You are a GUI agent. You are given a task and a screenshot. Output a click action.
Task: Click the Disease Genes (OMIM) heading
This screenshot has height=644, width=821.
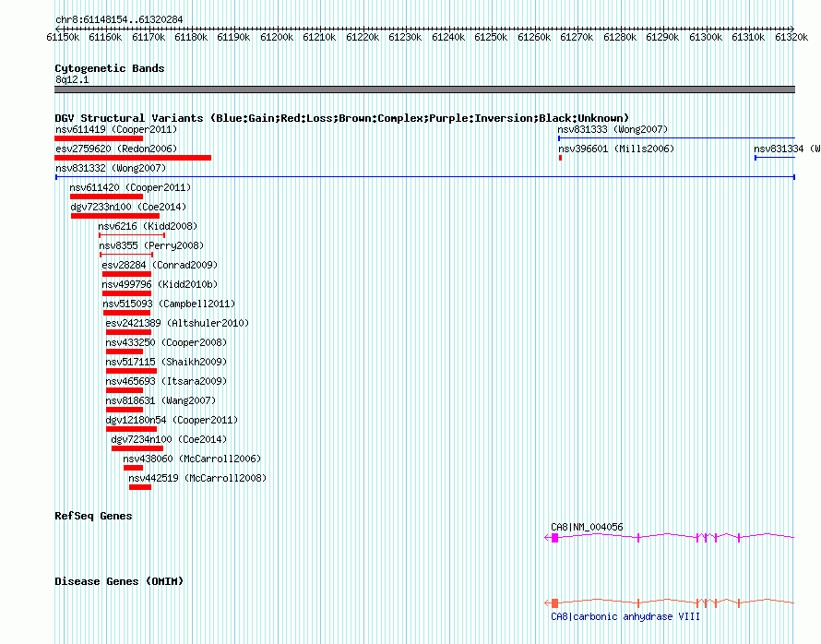click(119, 581)
